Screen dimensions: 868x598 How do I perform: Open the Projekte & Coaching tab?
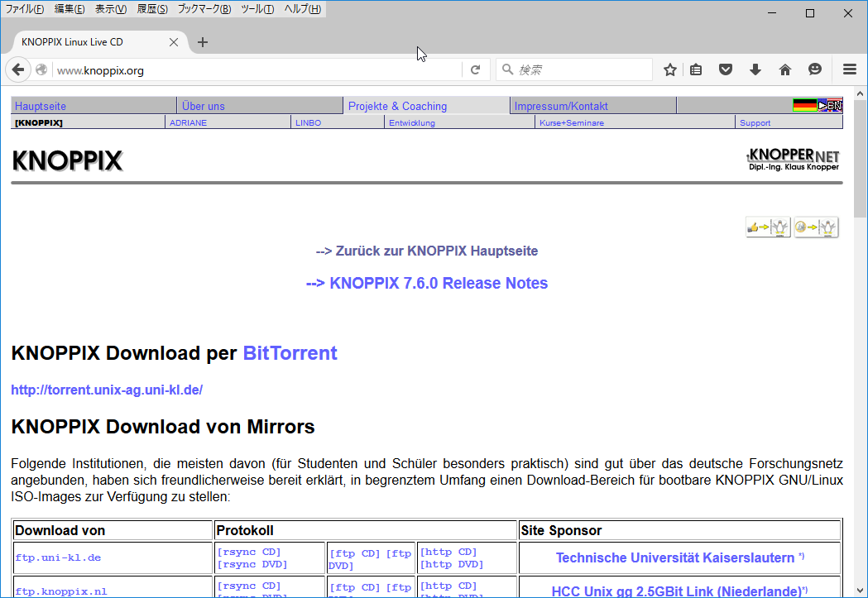click(x=397, y=106)
